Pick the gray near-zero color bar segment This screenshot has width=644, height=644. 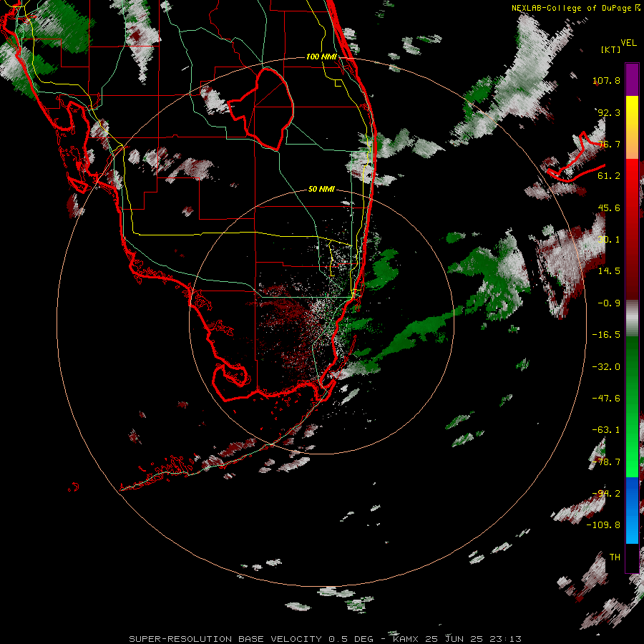click(x=632, y=318)
